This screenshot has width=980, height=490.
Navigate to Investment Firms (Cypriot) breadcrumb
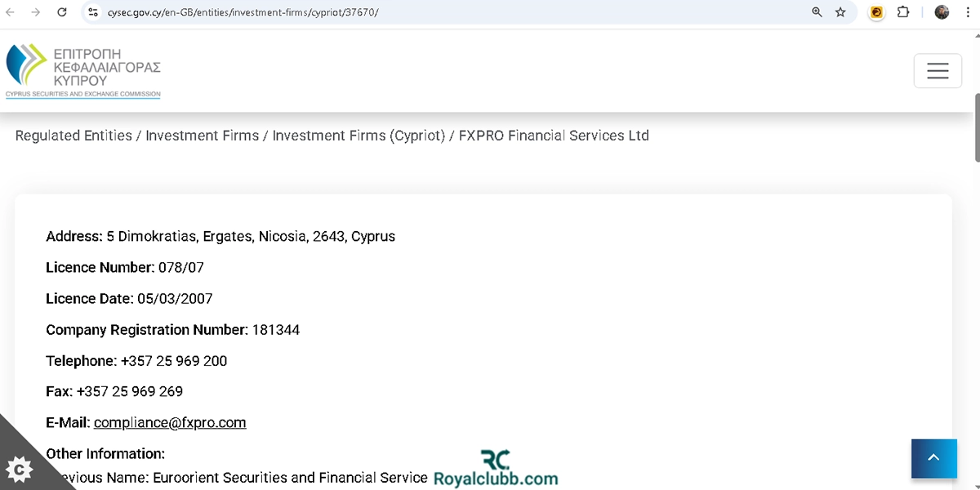click(359, 136)
